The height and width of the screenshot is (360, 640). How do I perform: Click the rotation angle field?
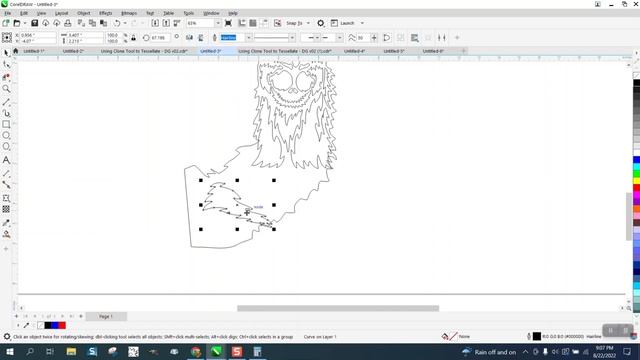point(159,38)
